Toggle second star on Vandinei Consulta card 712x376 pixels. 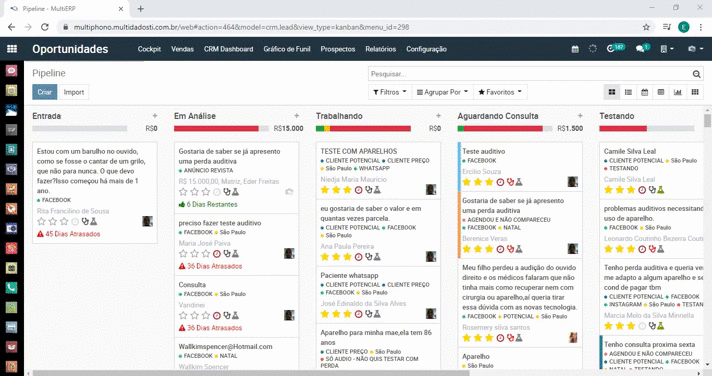coord(194,315)
